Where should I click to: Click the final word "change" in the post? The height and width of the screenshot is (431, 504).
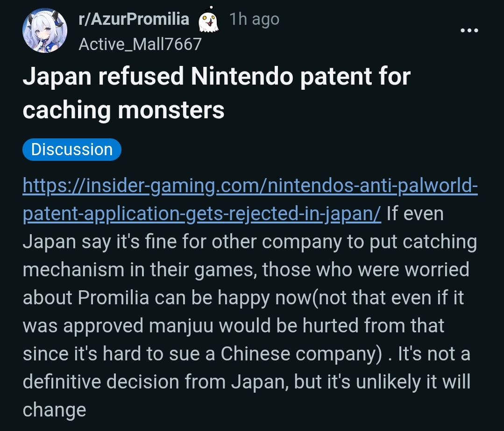pyautogui.click(x=54, y=410)
